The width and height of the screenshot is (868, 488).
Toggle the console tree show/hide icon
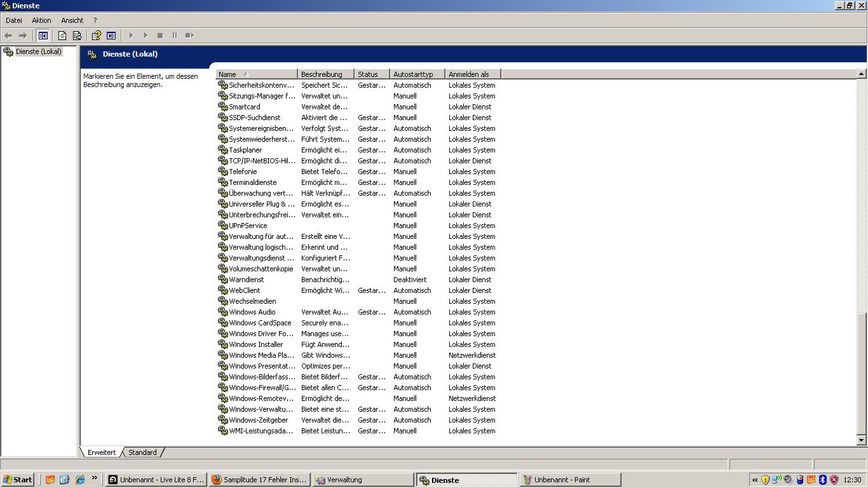[x=43, y=36]
